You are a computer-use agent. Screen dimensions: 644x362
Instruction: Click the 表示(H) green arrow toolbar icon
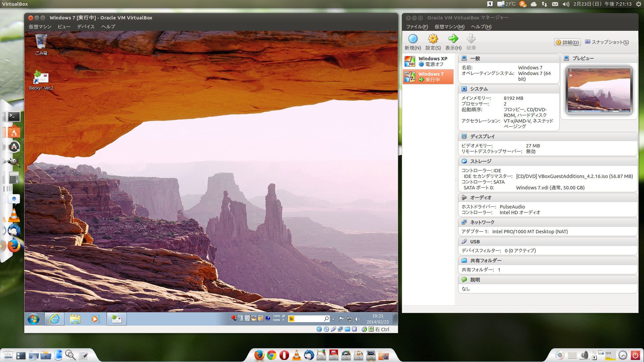click(x=453, y=42)
